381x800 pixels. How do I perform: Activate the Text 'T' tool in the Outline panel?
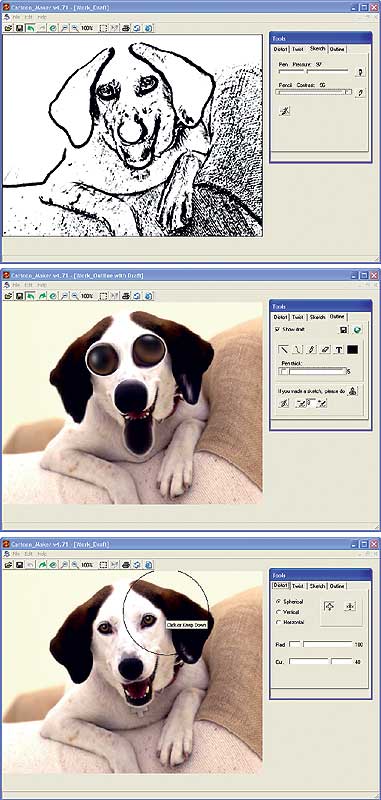tap(339, 349)
